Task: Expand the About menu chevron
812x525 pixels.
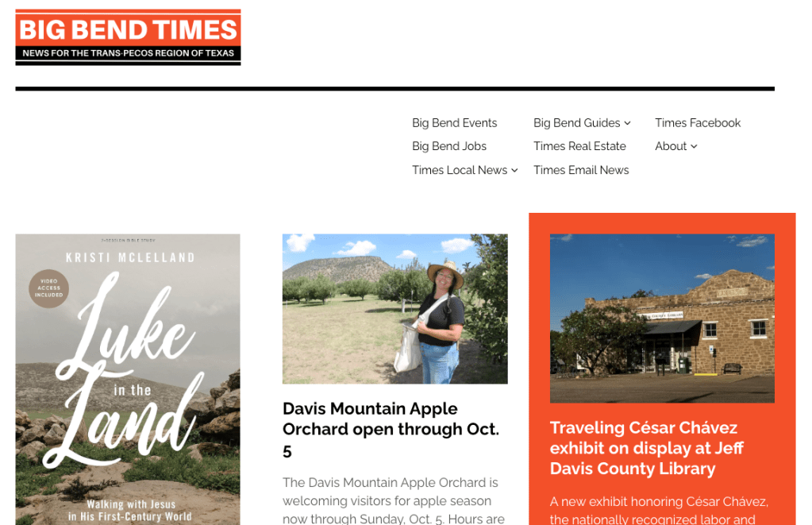Action: [x=694, y=147]
